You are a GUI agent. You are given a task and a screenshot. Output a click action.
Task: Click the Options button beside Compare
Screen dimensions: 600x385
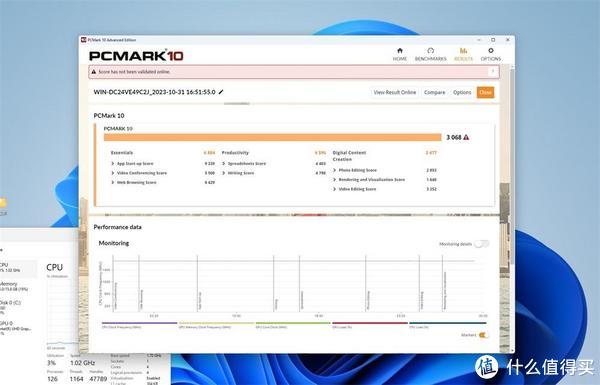click(x=462, y=92)
